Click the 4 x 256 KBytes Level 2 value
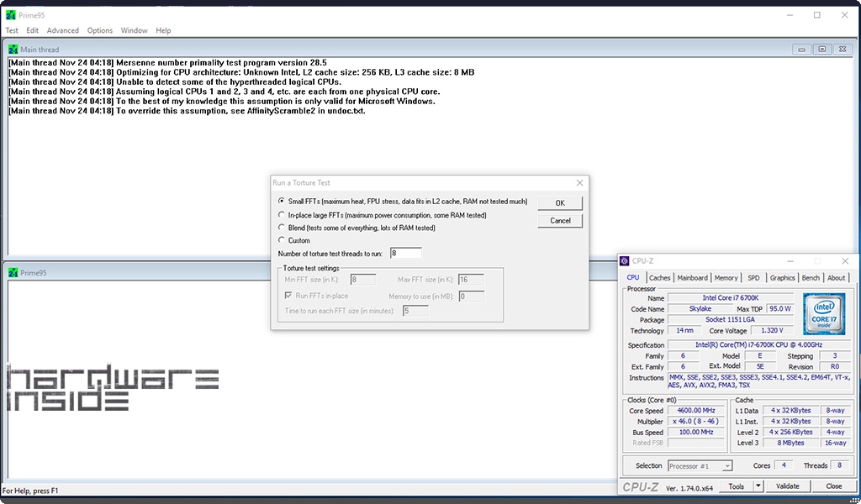This screenshot has height=504, width=861. tap(790, 432)
